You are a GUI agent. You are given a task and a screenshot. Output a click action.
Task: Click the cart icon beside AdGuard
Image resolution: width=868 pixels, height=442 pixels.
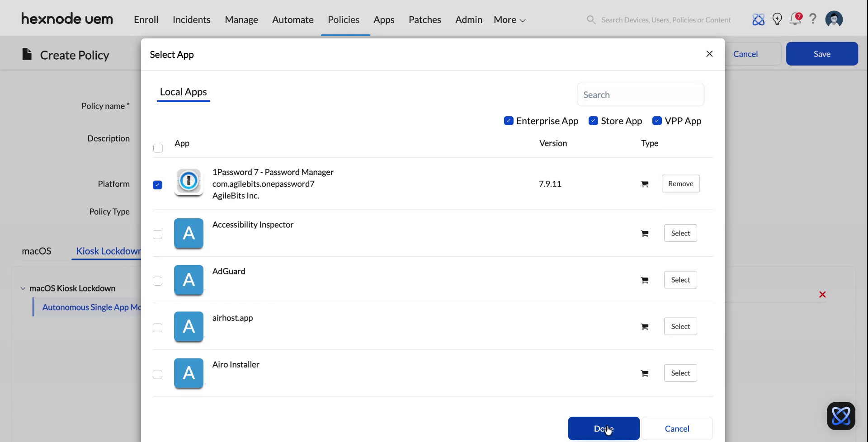[644, 280]
